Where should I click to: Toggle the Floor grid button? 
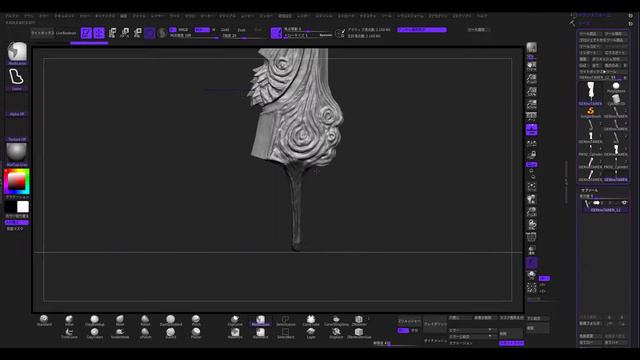point(531,130)
